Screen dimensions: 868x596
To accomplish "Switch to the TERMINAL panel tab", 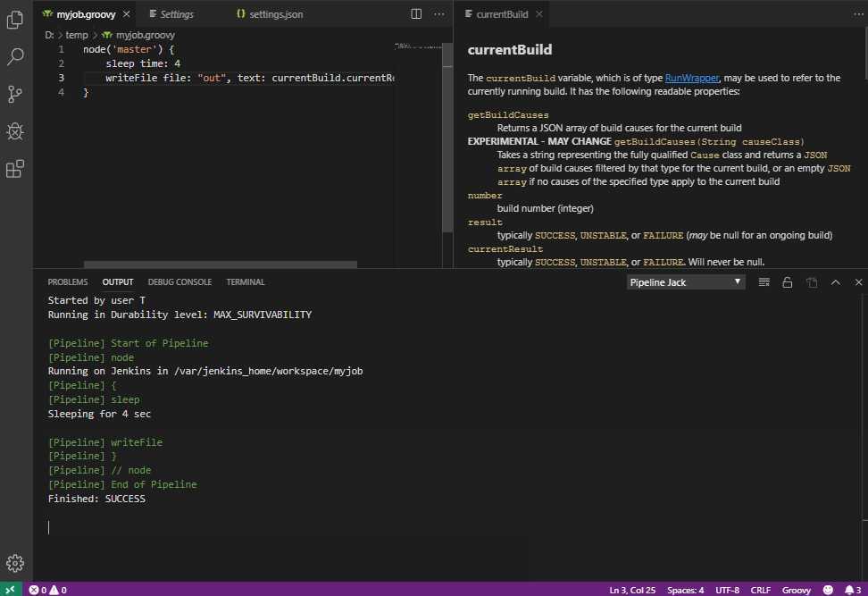I will pos(246,282).
